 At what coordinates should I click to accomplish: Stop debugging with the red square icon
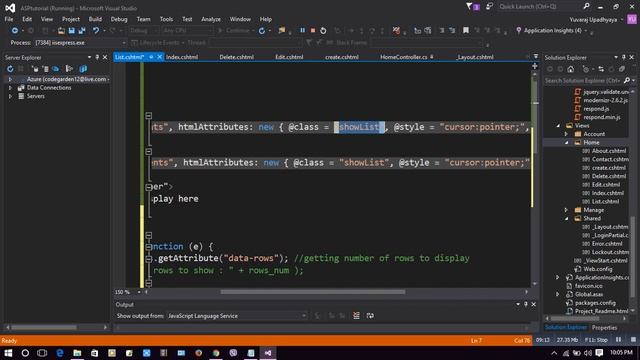click(x=313, y=30)
